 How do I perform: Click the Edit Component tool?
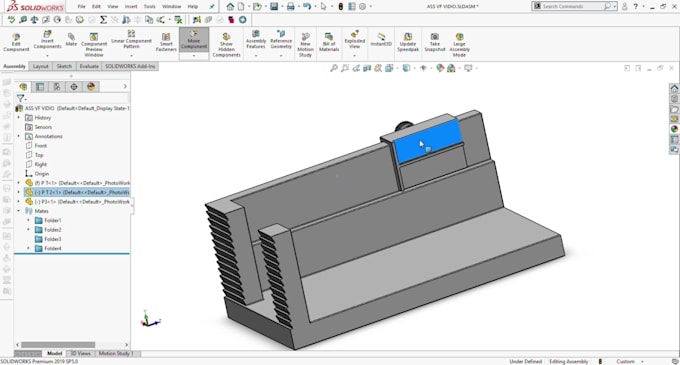(16, 42)
